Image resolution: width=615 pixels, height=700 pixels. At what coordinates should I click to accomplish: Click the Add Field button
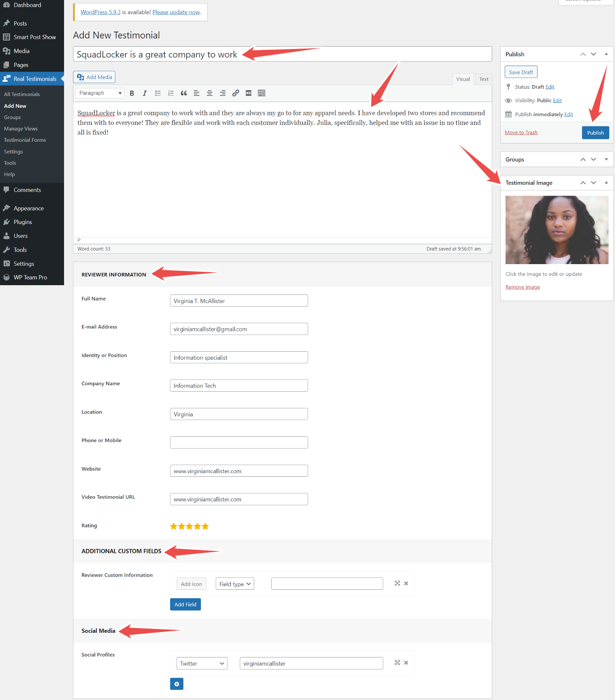pos(185,604)
